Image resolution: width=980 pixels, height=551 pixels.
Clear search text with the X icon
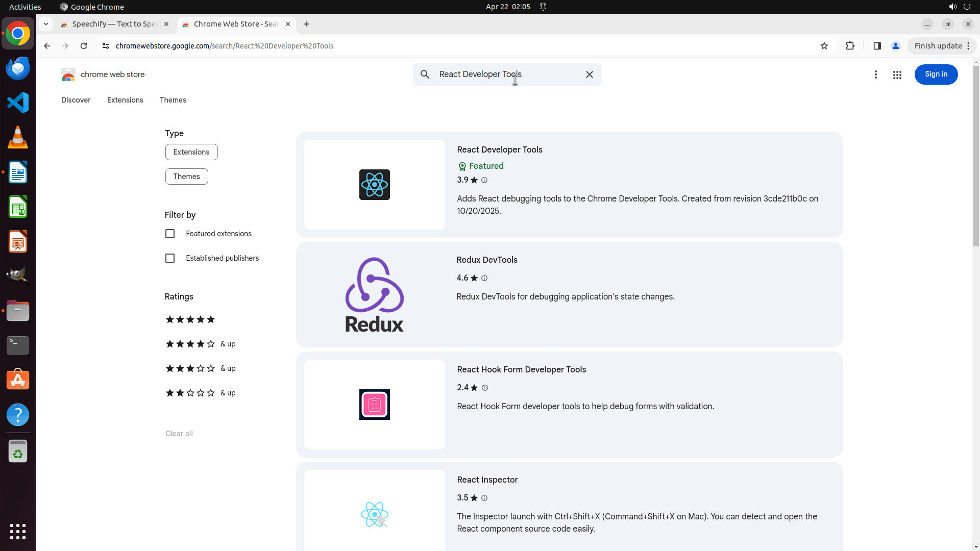tap(589, 74)
